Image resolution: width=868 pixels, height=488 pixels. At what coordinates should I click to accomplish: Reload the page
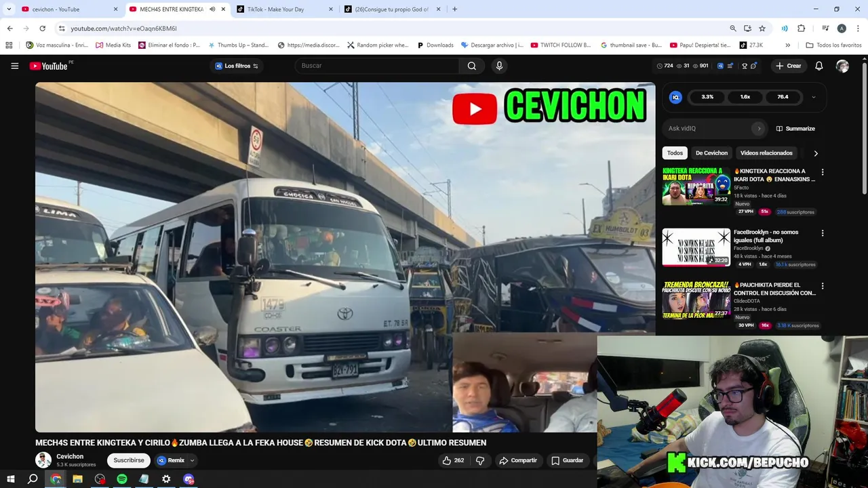[x=42, y=28]
